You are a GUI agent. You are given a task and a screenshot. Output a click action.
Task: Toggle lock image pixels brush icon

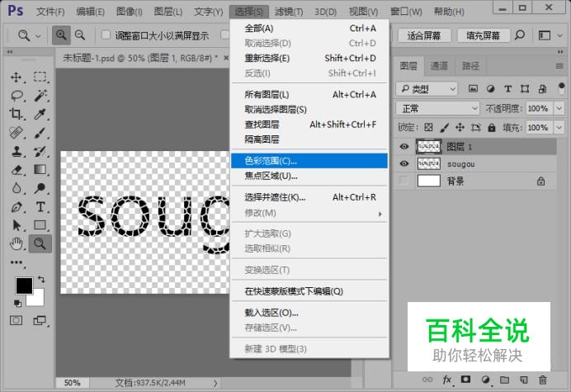[444, 127]
